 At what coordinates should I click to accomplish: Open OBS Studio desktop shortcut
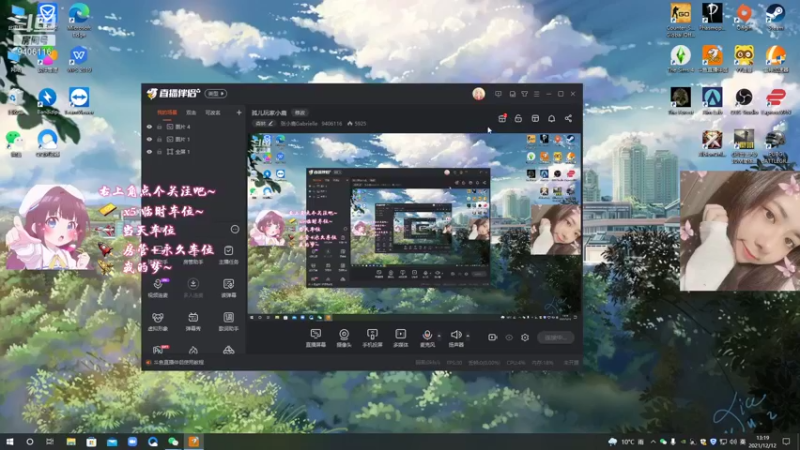click(x=744, y=101)
